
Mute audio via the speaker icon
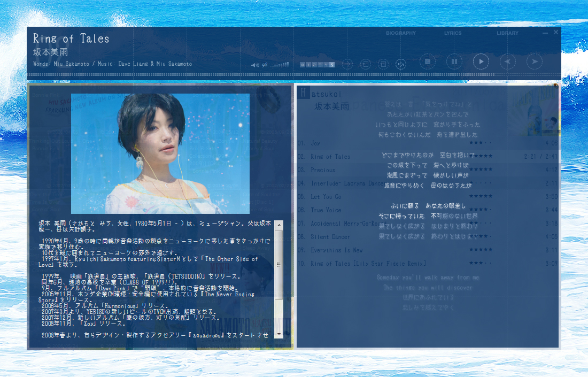(x=255, y=65)
